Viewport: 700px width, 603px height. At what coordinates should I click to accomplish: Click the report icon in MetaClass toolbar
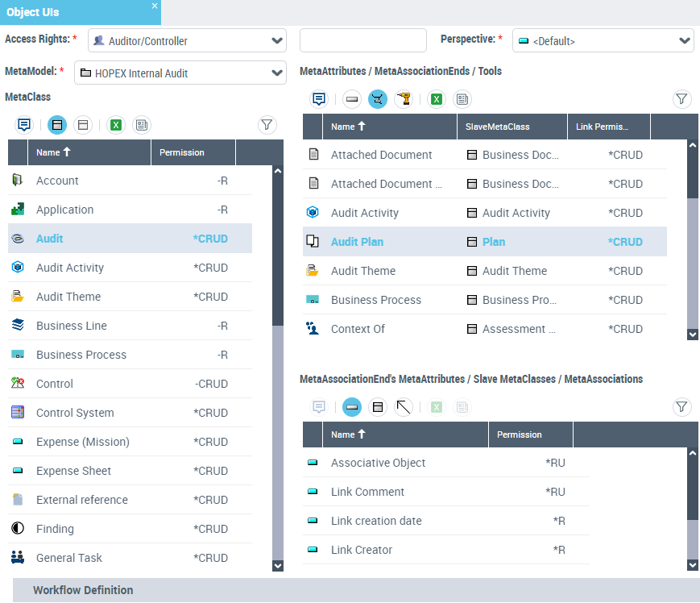click(x=141, y=125)
